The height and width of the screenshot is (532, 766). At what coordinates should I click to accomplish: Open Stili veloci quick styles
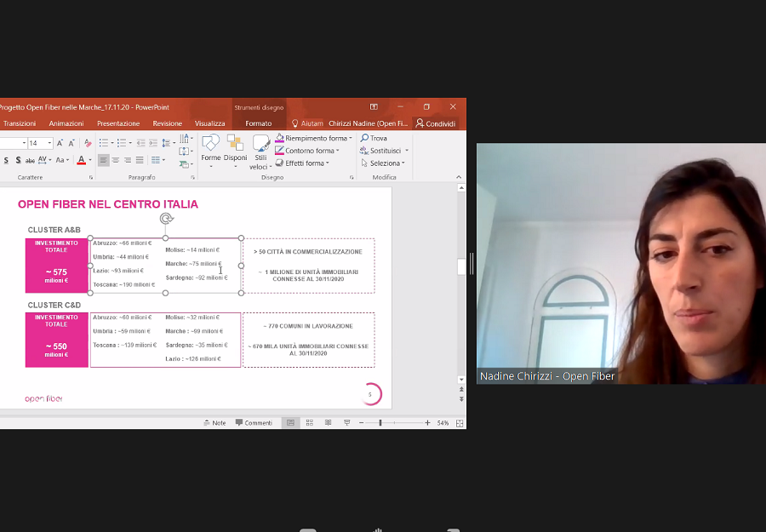coord(260,152)
